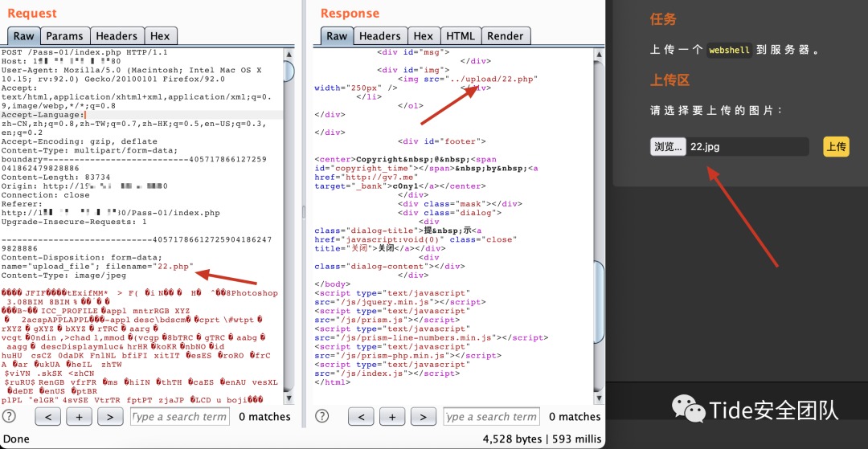Open the Request Params tab

(65, 36)
